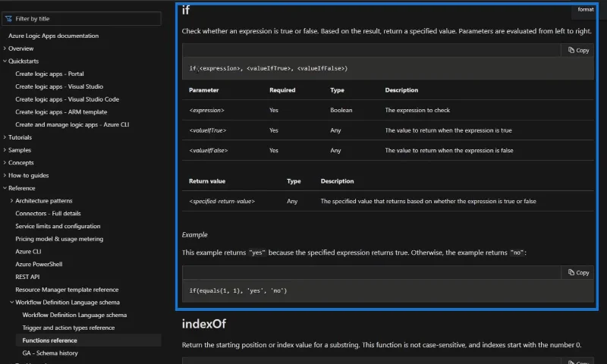The width and height of the screenshot is (607, 364).
Task: Open Create logic apps - Portal
Action: click(x=49, y=74)
